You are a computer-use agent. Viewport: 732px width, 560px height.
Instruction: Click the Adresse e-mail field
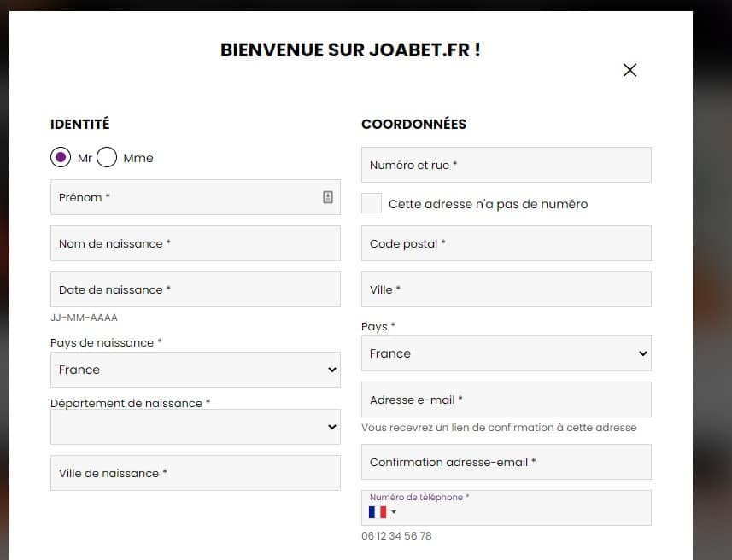click(507, 400)
